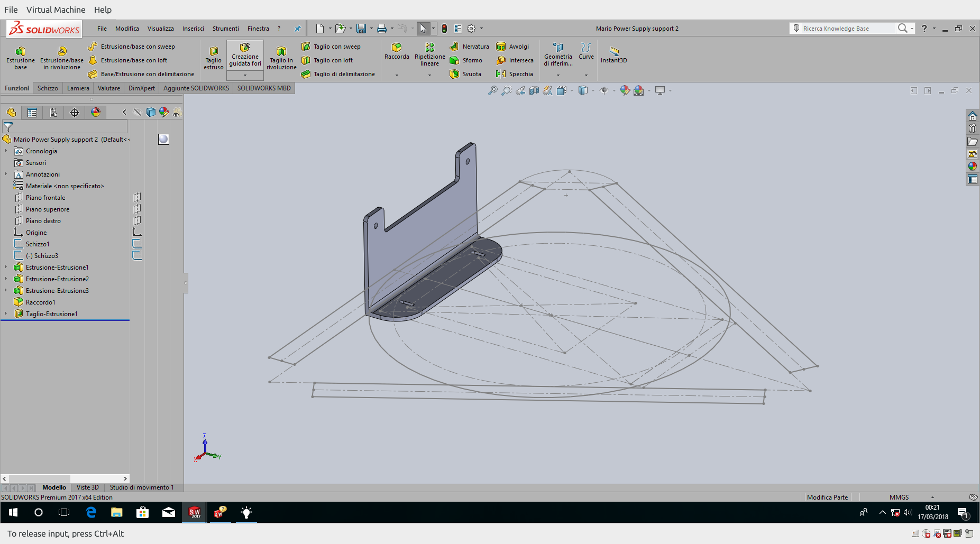Select the Avvolgi wrap tool
This screenshot has height=544, width=980.
512,47
